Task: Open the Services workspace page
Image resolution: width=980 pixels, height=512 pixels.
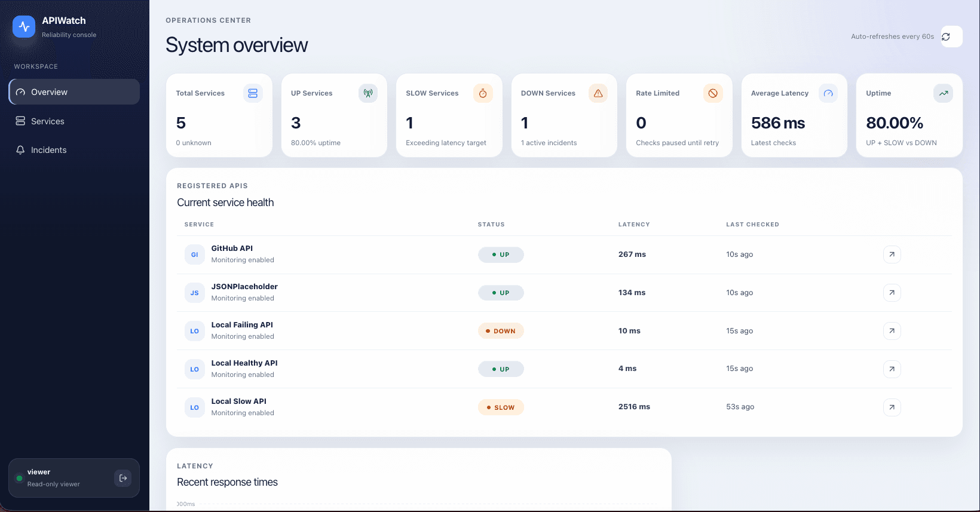Action: coord(74,121)
